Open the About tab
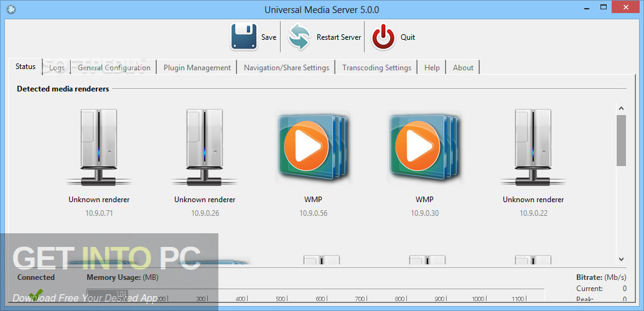This screenshot has height=311, width=644. 464,68
